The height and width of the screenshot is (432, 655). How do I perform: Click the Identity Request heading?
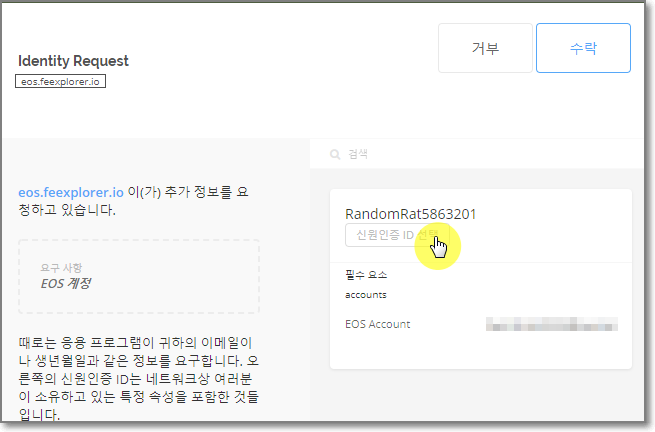[73, 61]
